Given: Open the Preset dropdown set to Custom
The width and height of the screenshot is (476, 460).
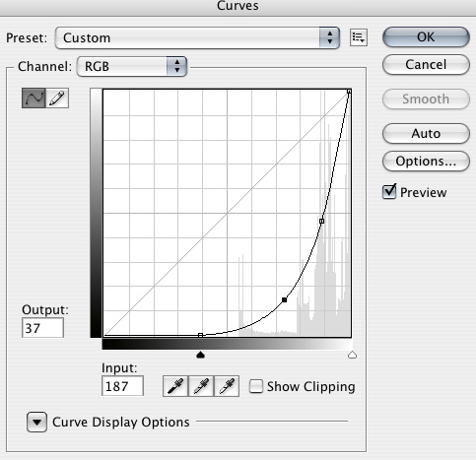Looking at the screenshot, I should click(x=197, y=37).
